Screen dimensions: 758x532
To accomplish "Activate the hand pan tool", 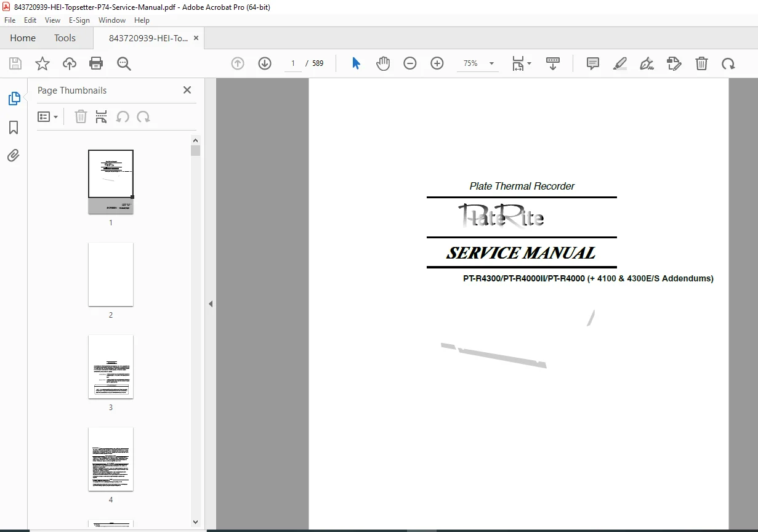I will click(x=383, y=63).
